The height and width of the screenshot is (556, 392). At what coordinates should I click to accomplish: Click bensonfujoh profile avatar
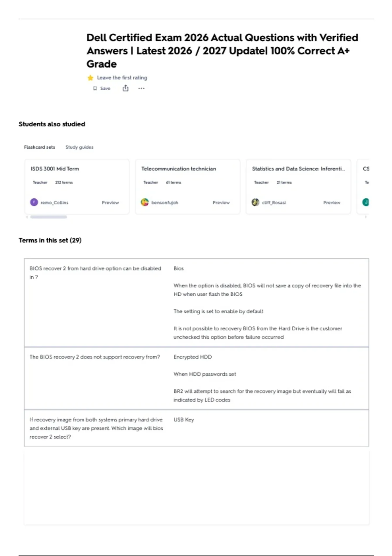click(145, 202)
